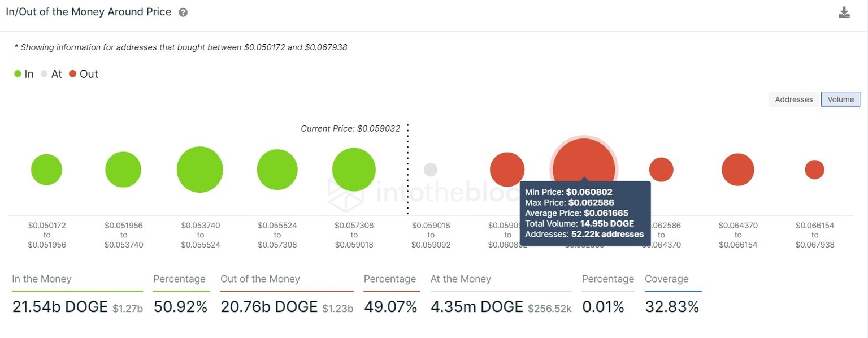Click the download chart icon
This screenshot has height=338, width=868.
pos(844,11)
